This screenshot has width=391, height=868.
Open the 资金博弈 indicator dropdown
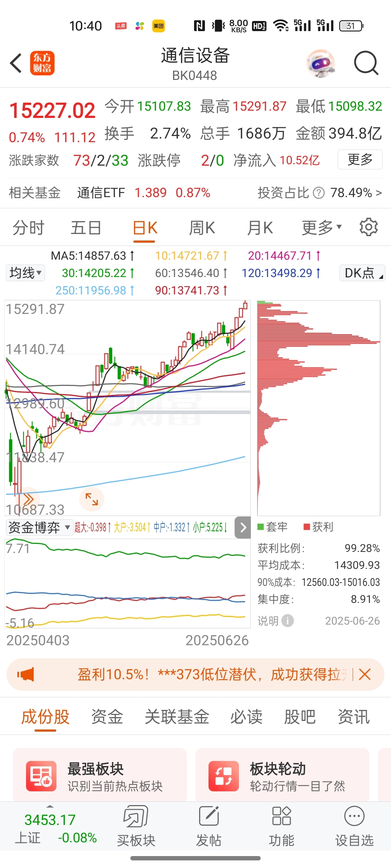[39, 528]
